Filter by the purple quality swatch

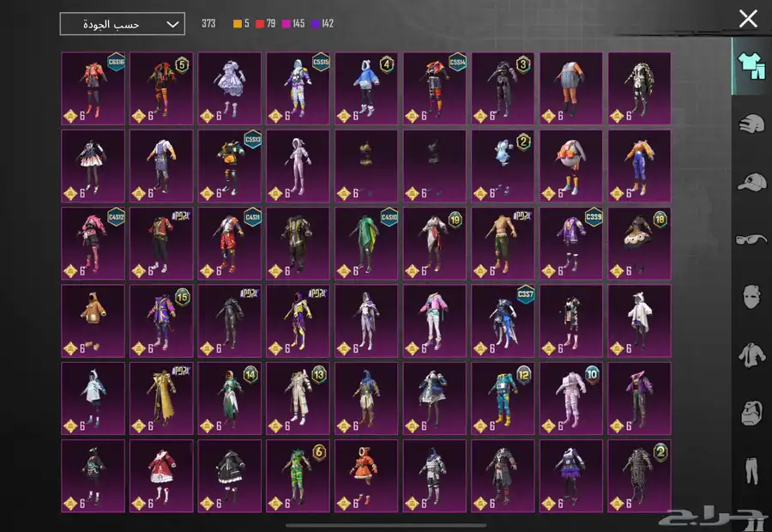click(x=316, y=24)
